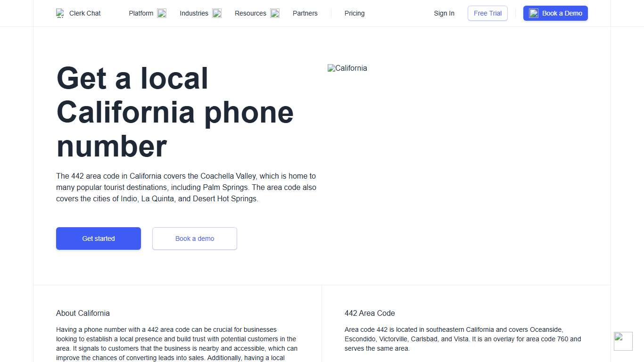Click the Clerk Chat text label
This screenshot has height=362, width=644.
point(85,13)
